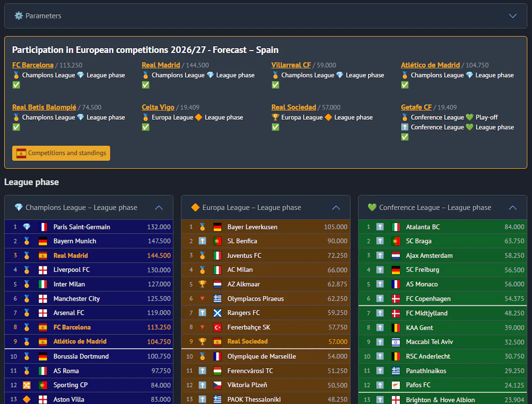Image resolution: width=532 pixels, height=404 pixels.
Task: Collapse Europa League league phase table
Action: tap(336, 207)
